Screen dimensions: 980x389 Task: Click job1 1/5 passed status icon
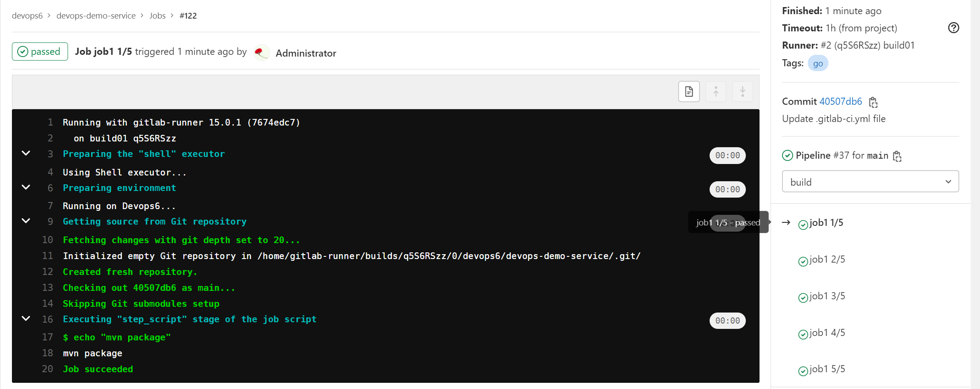pos(803,225)
